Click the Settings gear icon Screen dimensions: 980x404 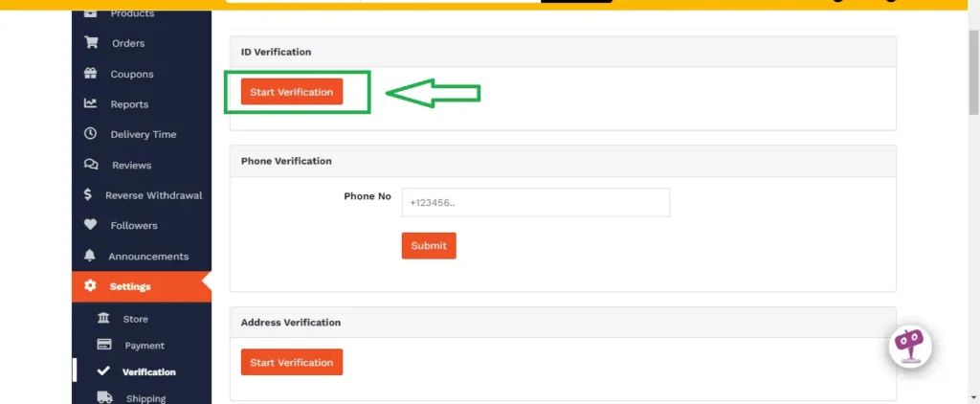pos(91,286)
